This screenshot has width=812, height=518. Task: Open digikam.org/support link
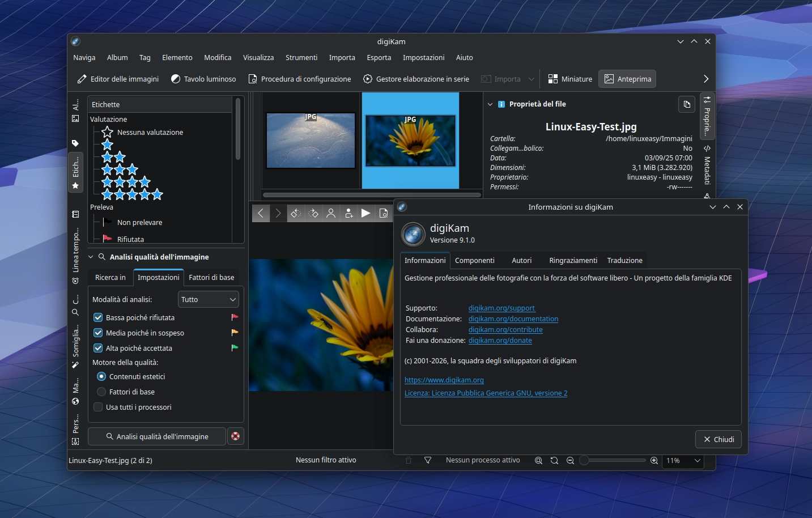(x=501, y=308)
